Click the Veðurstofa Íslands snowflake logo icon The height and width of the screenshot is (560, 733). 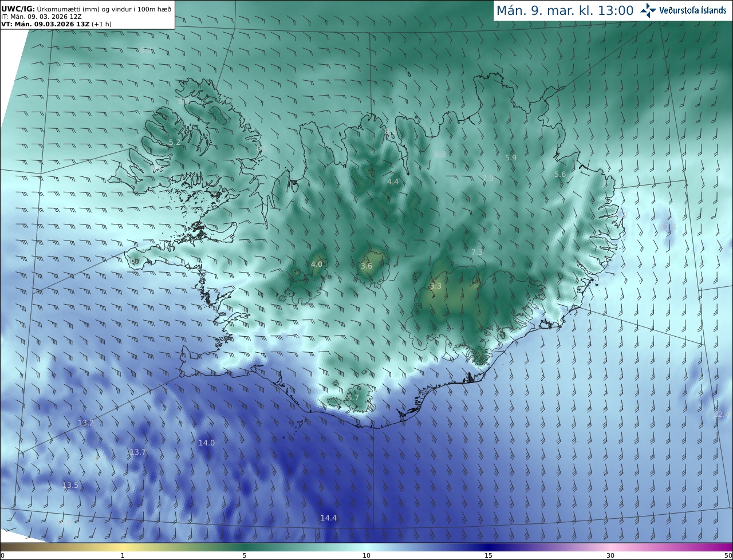coord(648,10)
